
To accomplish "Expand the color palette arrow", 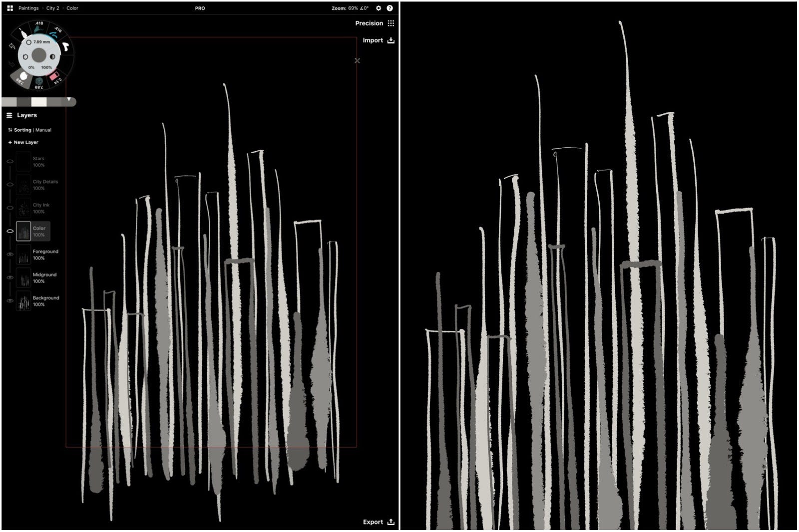I will (x=69, y=100).
